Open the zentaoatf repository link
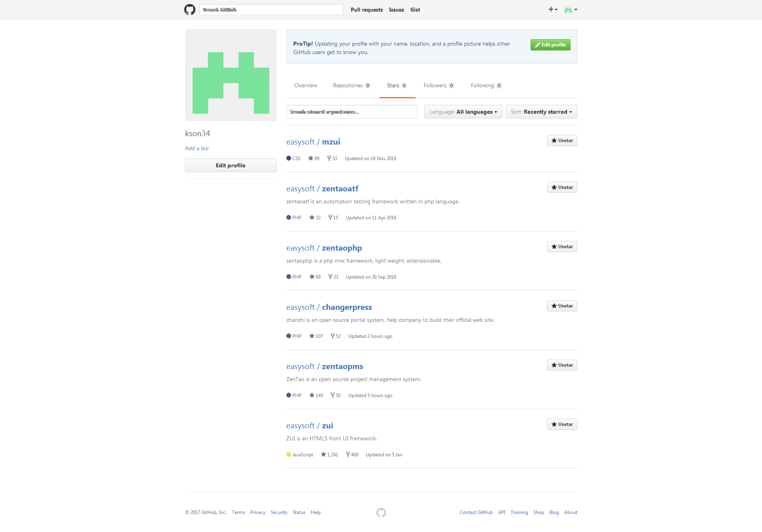Image resolution: width=762 pixels, height=532 pixels. pos(340,189)
